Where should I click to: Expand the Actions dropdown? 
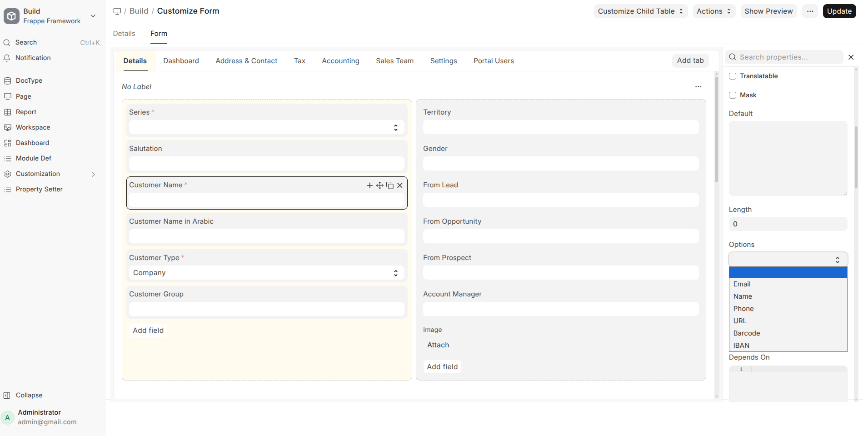[x=713, y=11]
